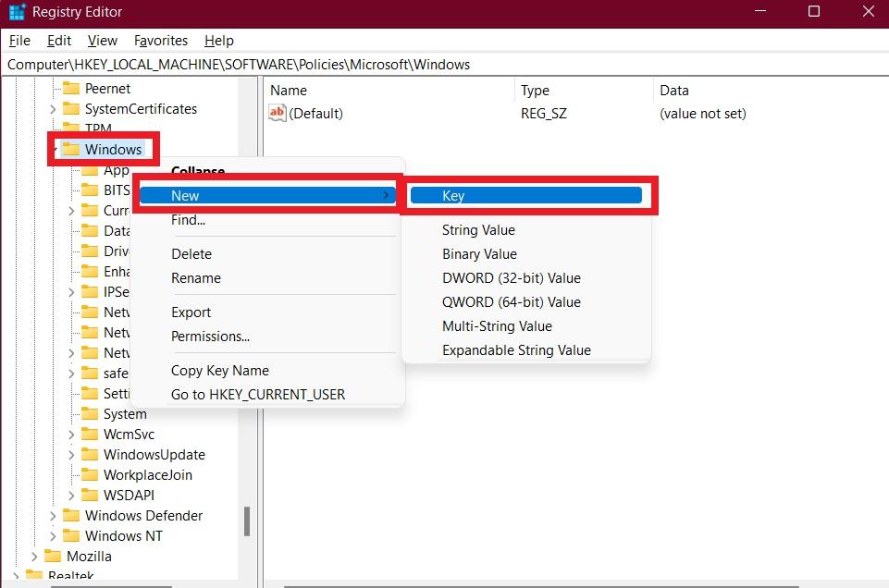
Task: Click the Windows Defender folder icon
Action: click(71, 516)
